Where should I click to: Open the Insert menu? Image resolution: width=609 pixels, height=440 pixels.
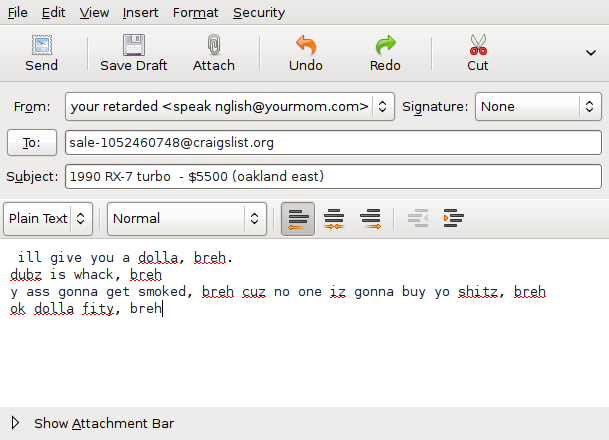[140, 13]
